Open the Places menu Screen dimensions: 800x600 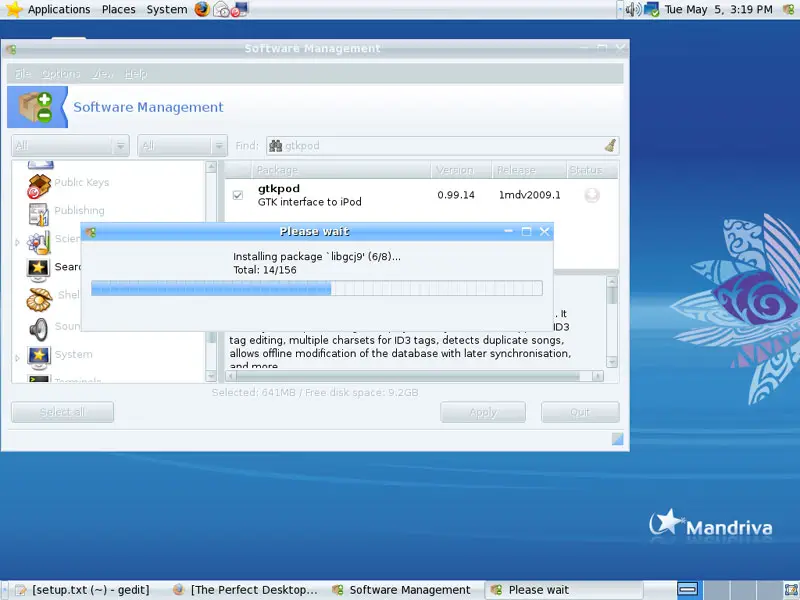118,9
